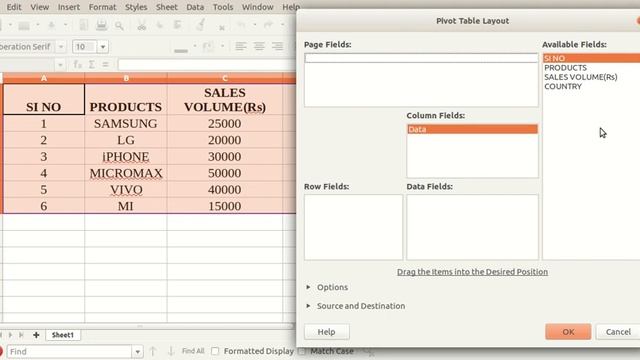Viewport: 640px width, 360px height.
Task: Open the Styles menu
Action: (x=136, y=7)
